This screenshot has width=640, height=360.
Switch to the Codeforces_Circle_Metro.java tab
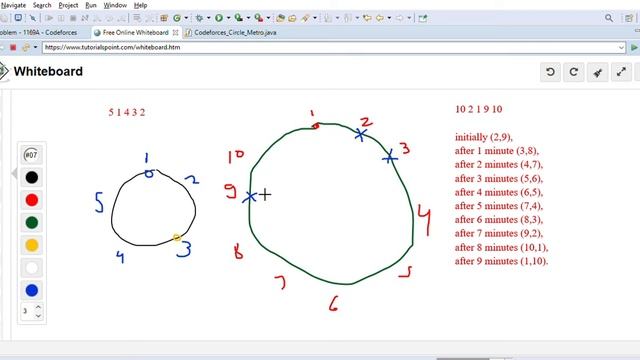(x=231, y=32)
